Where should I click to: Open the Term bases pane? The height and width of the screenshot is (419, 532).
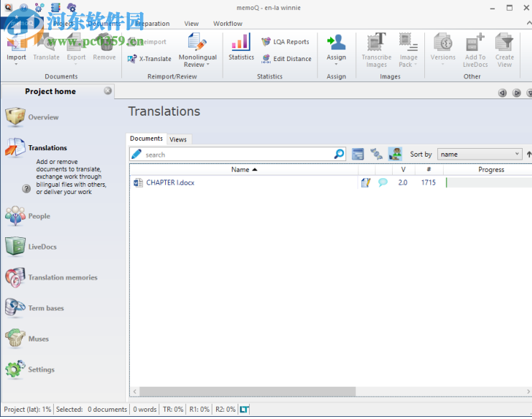(34, 308)
